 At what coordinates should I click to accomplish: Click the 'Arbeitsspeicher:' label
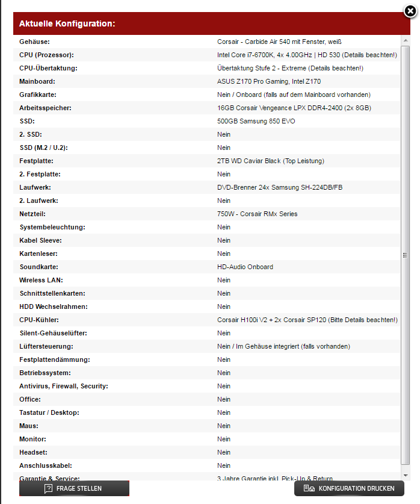(45, 108)
